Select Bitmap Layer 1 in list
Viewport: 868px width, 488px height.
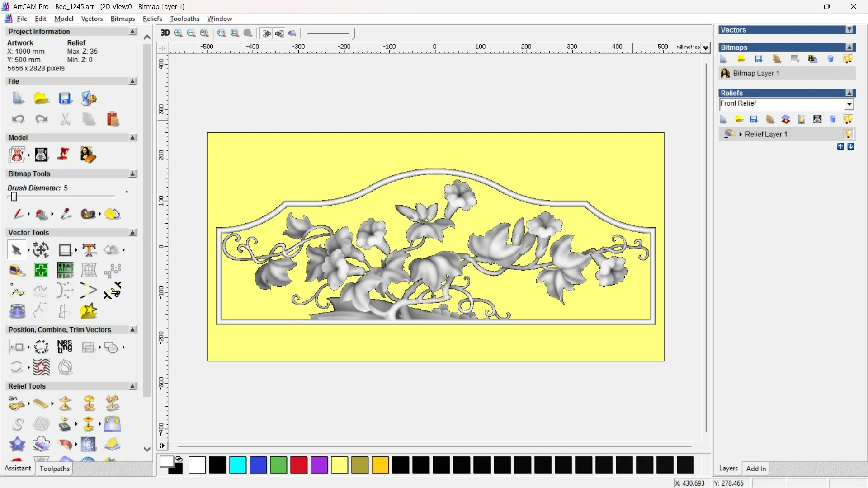[x=756, y=73]
